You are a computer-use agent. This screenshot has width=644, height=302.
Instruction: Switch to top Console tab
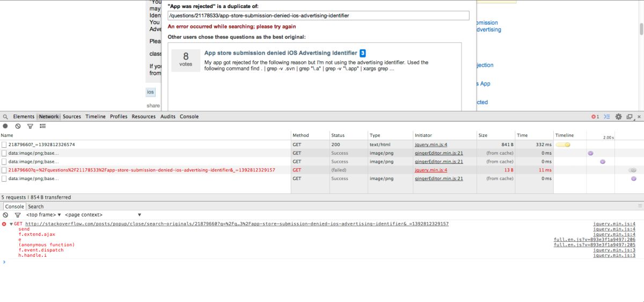pyautogui.click(x=189, y=117)
